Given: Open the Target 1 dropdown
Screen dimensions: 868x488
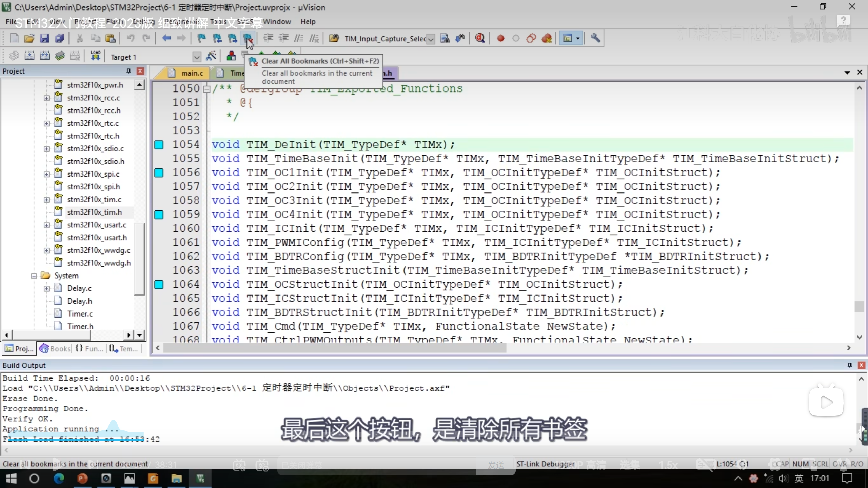Looking at the screenshot, I should (196, 57).
